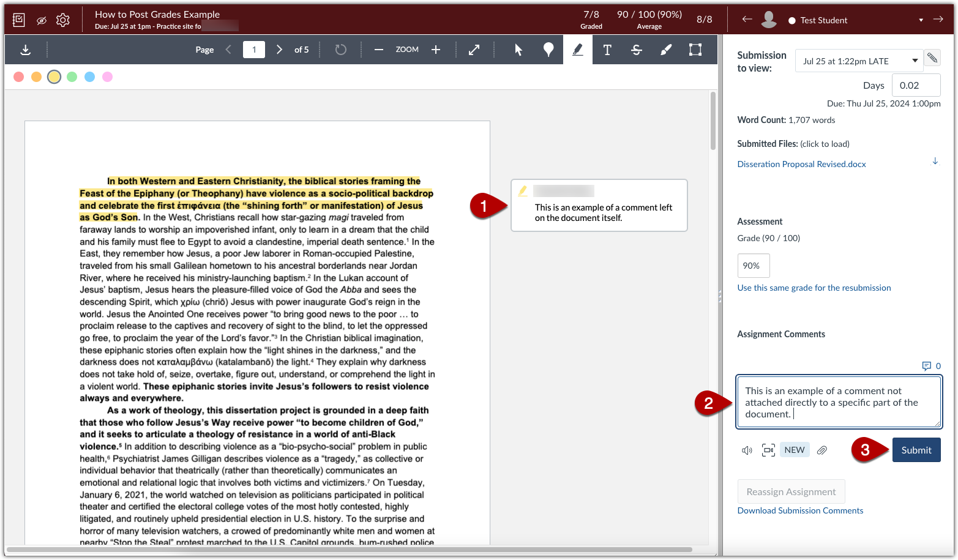The image size is (958, 560).
Task: Click the NEW badge under comments
Action: tap(795, 450)
